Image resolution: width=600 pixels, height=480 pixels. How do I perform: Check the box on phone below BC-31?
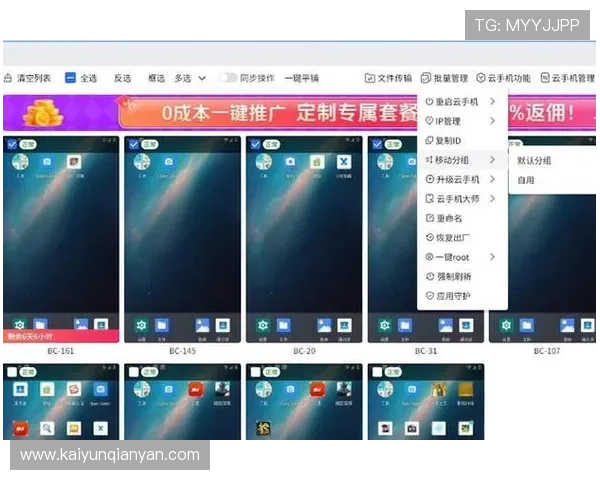(x=377, y=372)
